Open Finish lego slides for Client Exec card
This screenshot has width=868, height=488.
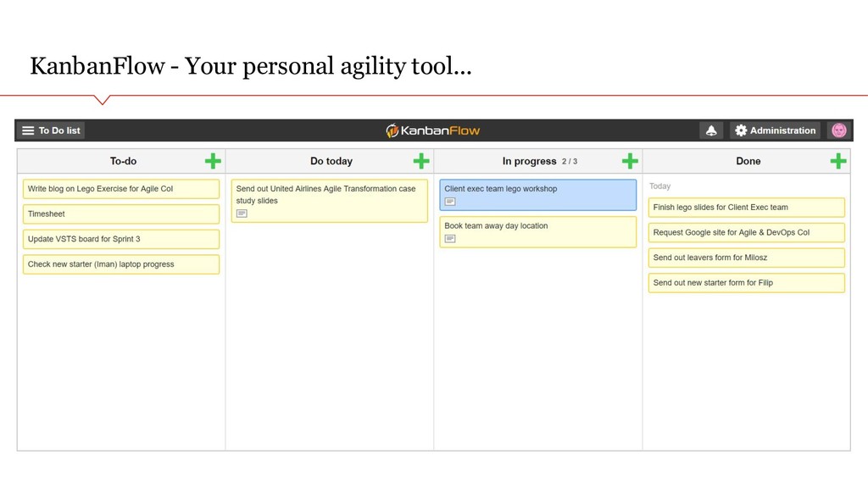point(746,208)
